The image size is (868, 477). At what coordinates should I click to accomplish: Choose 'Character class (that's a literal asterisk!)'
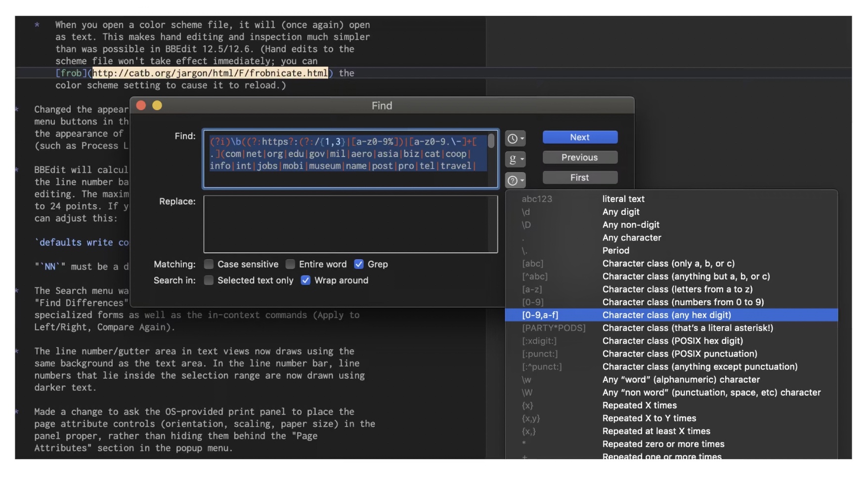tap(671, 328)
